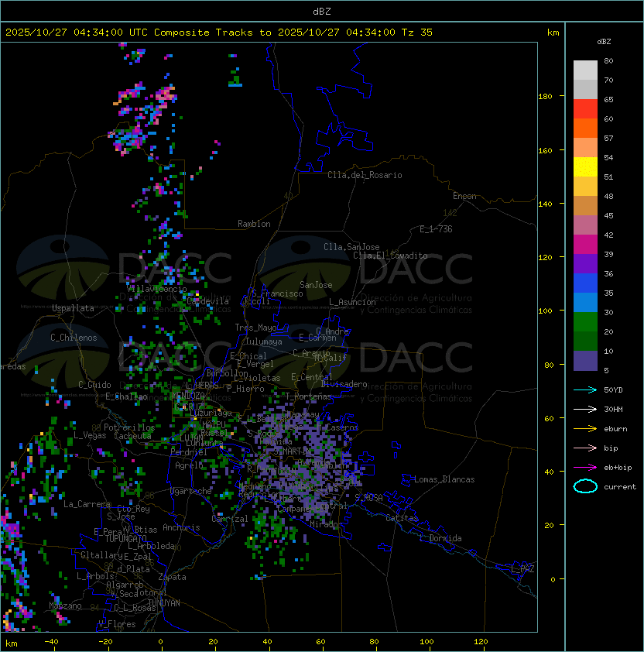Image resolution: width=644 pixels, height=652 pixels.
Task: Click the '120' tick on the bottom km axis
Action: (481, 642)
